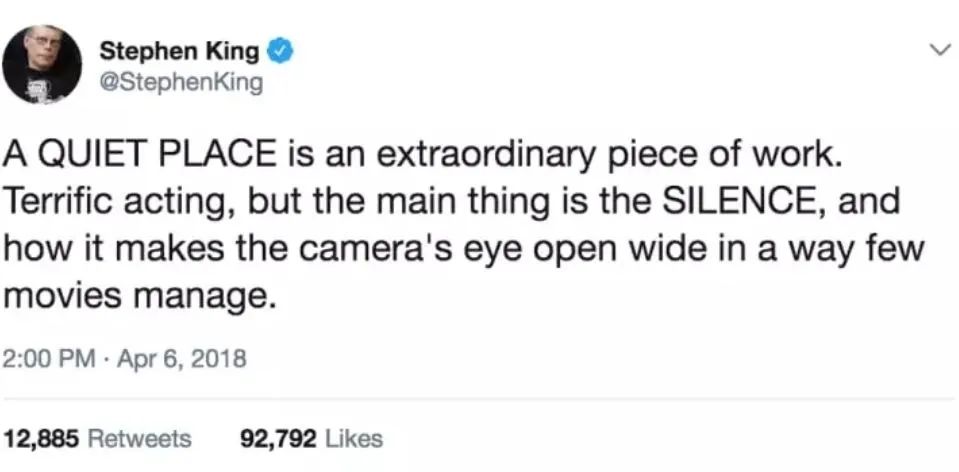
Task: Expand the tweet options chevron menu
Action: pyautogui.click(x=937, y=49)
